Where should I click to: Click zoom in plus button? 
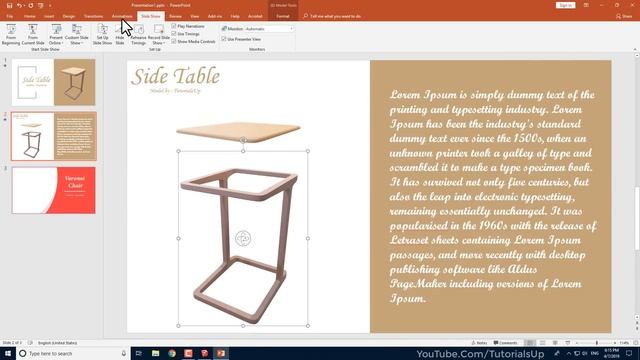[615, 343]
